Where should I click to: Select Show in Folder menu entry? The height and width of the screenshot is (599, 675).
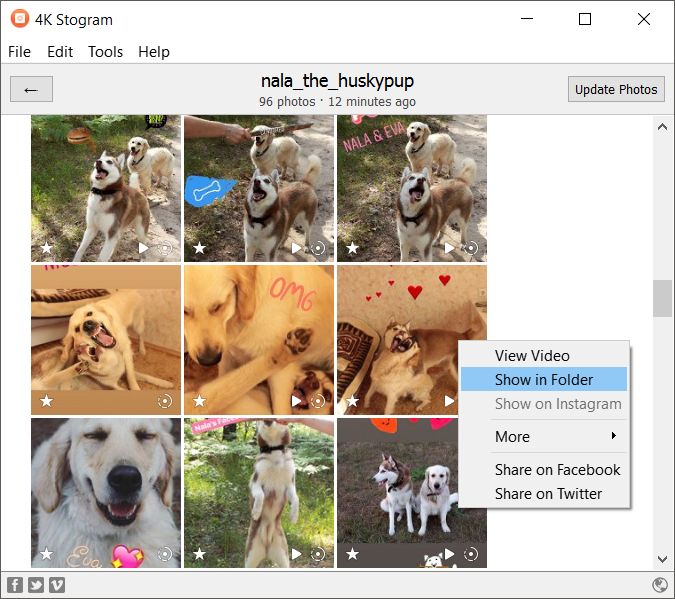544,379
